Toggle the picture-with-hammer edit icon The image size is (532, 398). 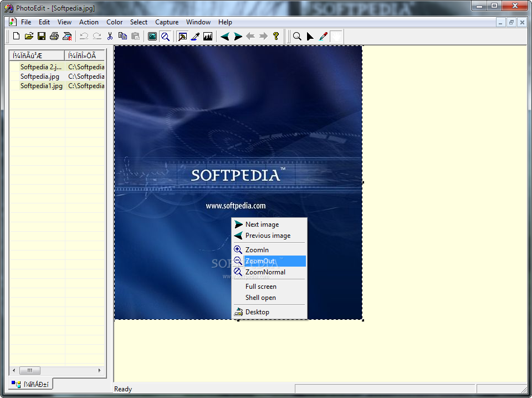182,36
